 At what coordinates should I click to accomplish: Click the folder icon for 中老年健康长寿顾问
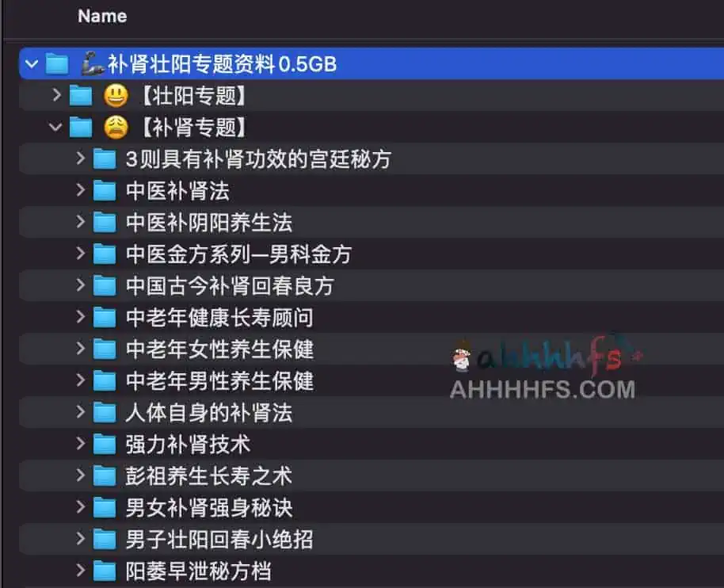coord(105,318)
